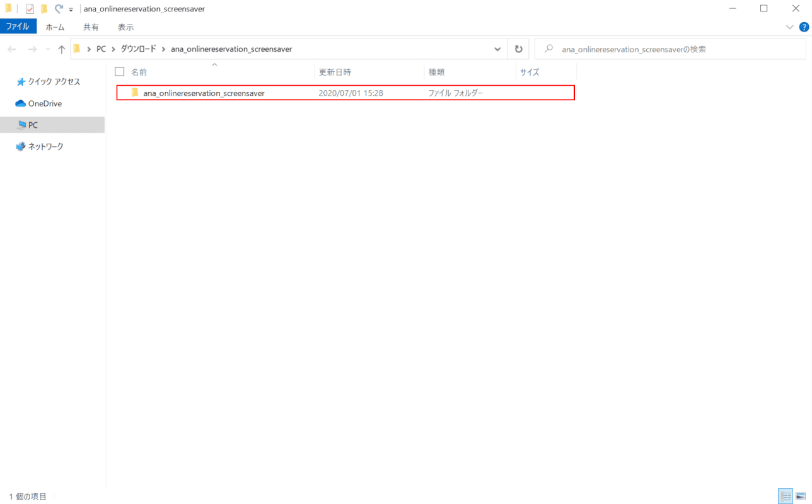Switch to the 共有 ribbon tab
This screenshot has width=812, height=504.
tap(91, 27)
